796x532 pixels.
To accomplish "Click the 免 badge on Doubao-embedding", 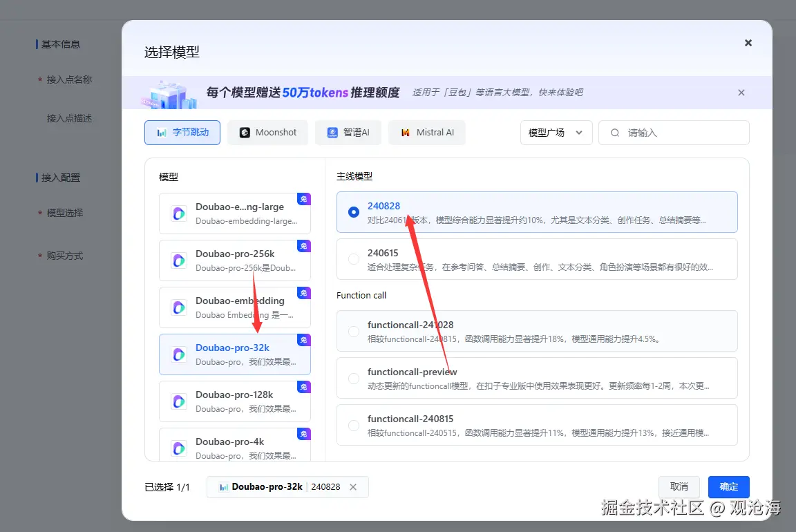I will point(303,293).
